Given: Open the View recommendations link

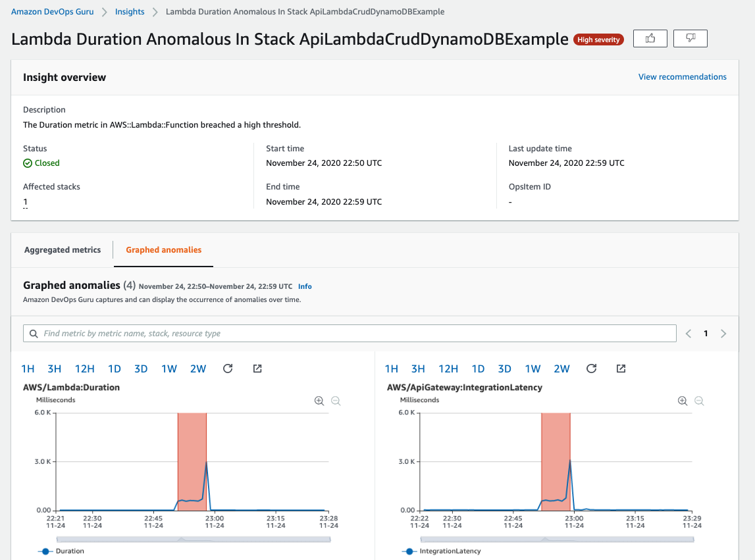Looking at the screenshot, I should coord(683,77).
